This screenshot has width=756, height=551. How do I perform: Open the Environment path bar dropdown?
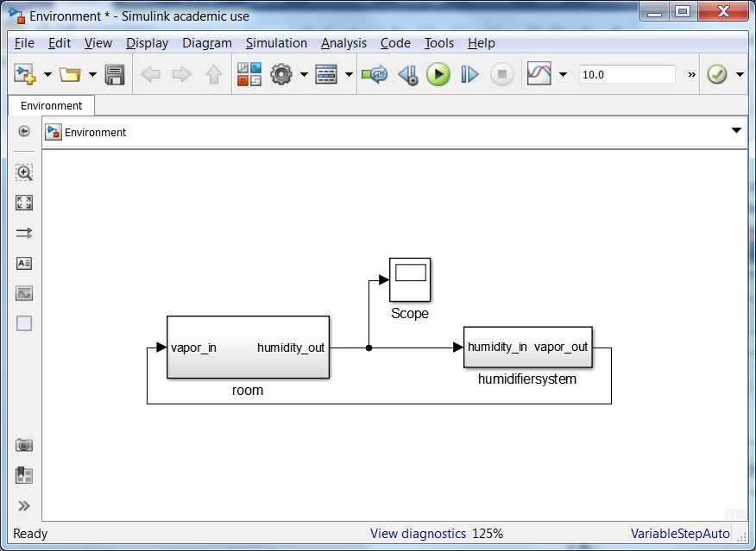736,131
